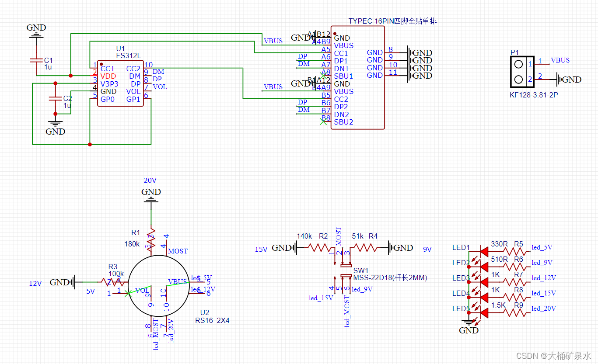Select resistor R3 100k symbol
598x364 pixels.
coord(114,282)
